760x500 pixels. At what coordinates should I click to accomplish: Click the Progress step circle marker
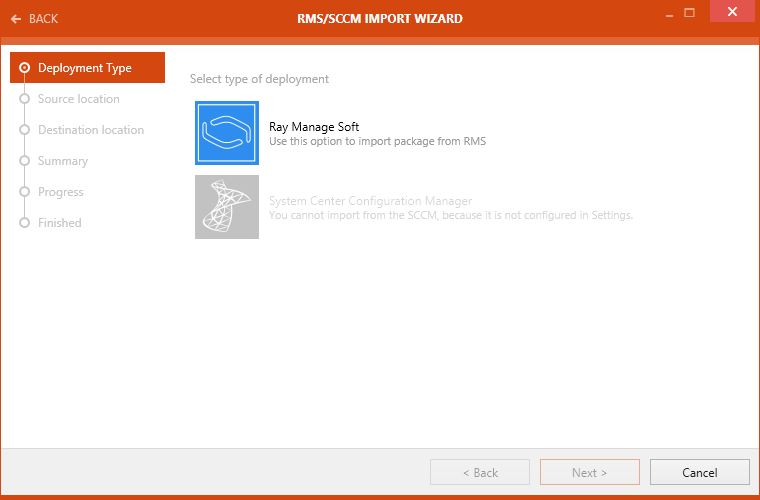(25, 192)
